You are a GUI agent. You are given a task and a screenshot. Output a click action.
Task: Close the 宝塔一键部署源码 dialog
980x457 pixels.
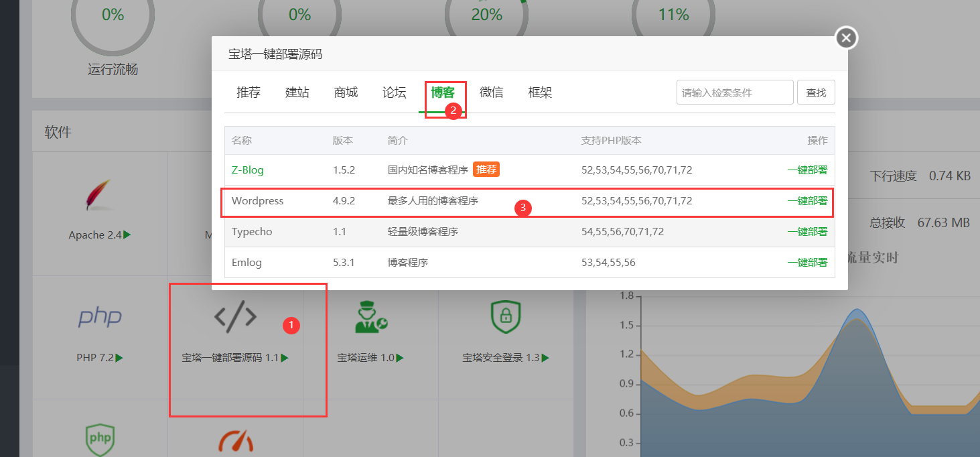(x=847, y=38)
